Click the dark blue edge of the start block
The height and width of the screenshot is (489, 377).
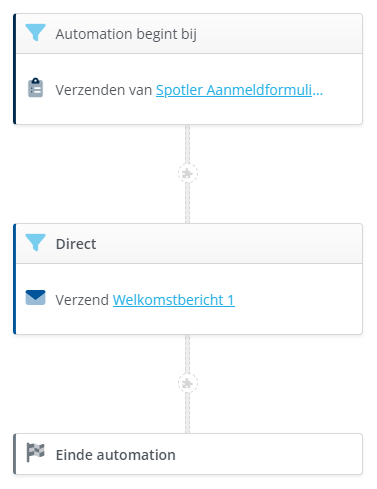click(15, 69)
